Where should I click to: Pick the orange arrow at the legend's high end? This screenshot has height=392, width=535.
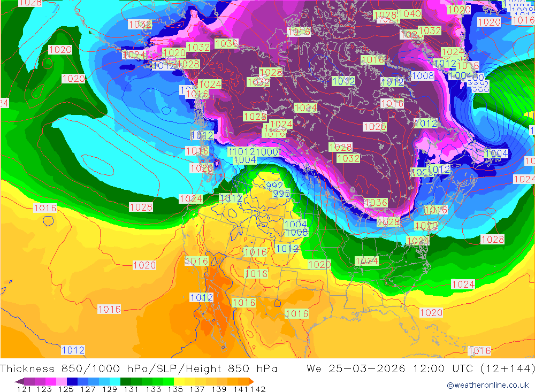251,381
